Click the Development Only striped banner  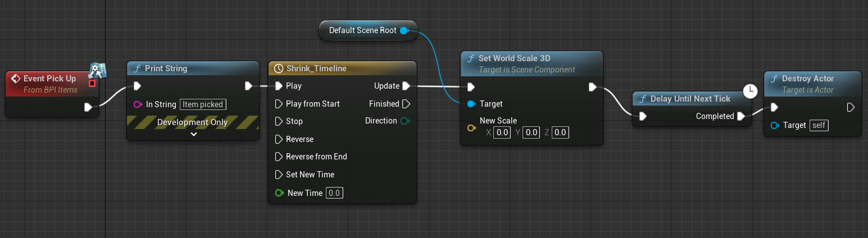coord(193,122)
